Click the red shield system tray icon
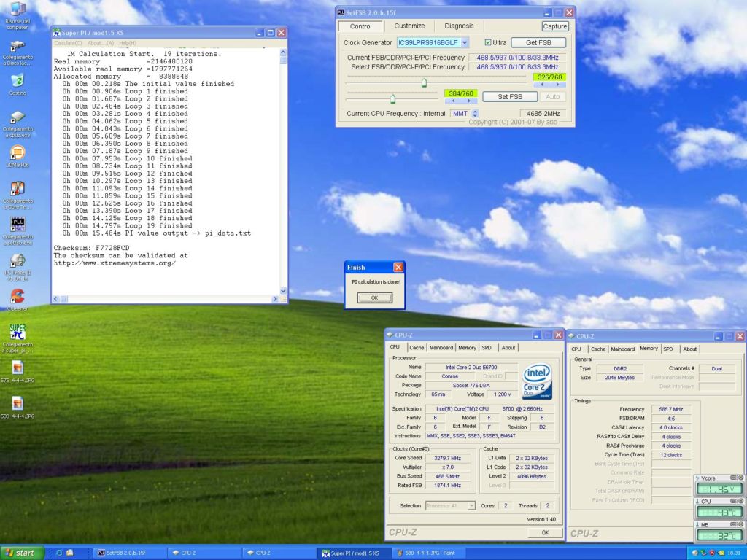 point(712,553)
